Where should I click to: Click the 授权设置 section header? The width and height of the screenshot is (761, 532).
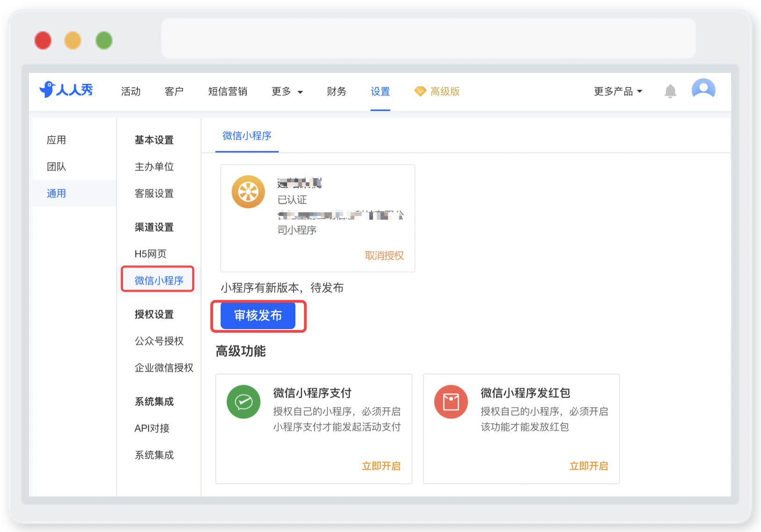coord(154,315)
